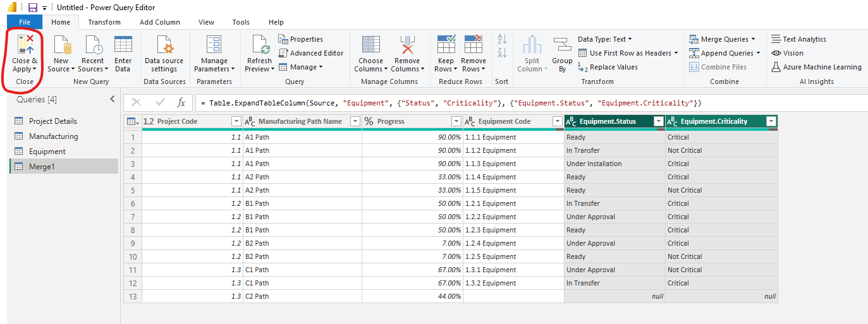Viewport: 868px width, 324px height.
Task: Open Manufacturing Path Name filter dropdown
Action: pyautogui.click(x=355, y=121)
